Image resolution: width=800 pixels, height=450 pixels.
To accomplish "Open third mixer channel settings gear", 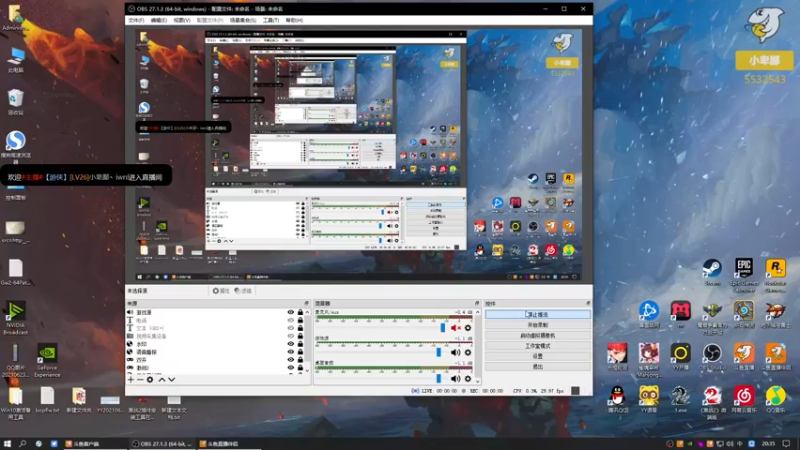I will tap(468, 379).
